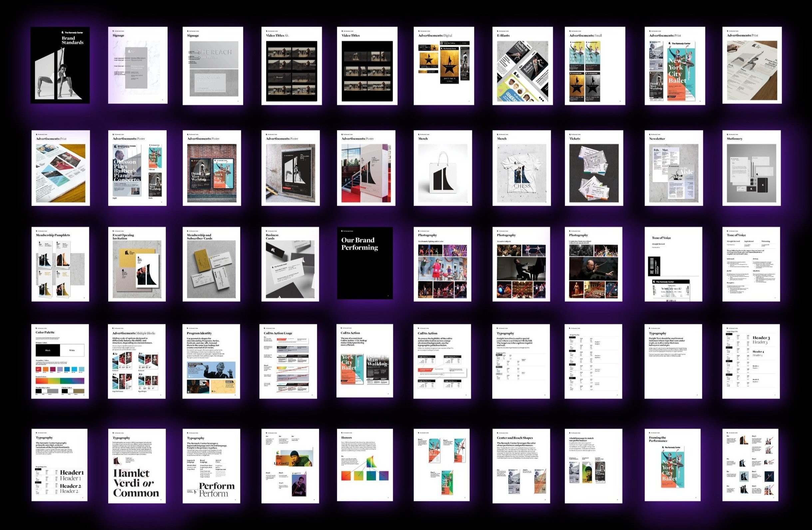This screenshot has width=812, height=530.
Task: Select the Newsletter page thumbnail
Action: tap(674, 168)
